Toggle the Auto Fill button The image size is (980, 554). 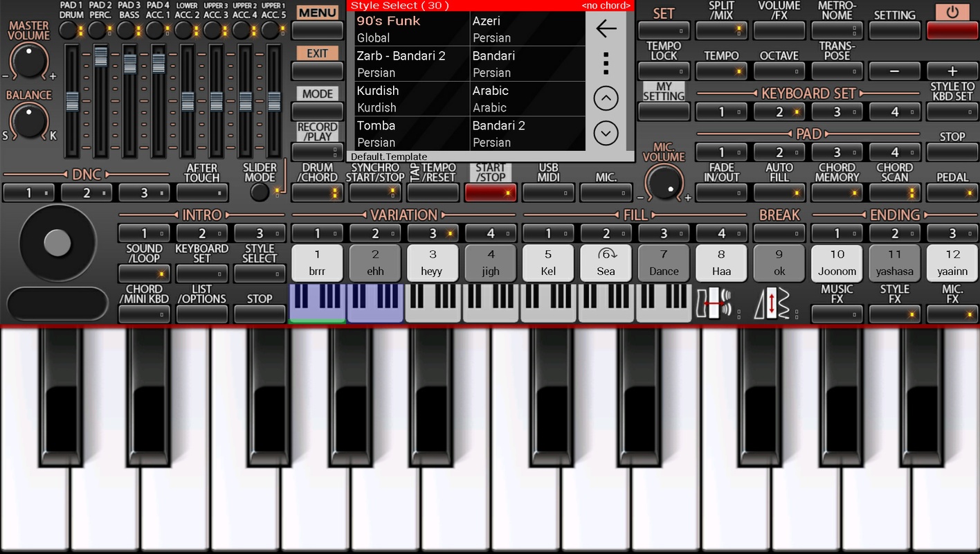pos(779,193)
